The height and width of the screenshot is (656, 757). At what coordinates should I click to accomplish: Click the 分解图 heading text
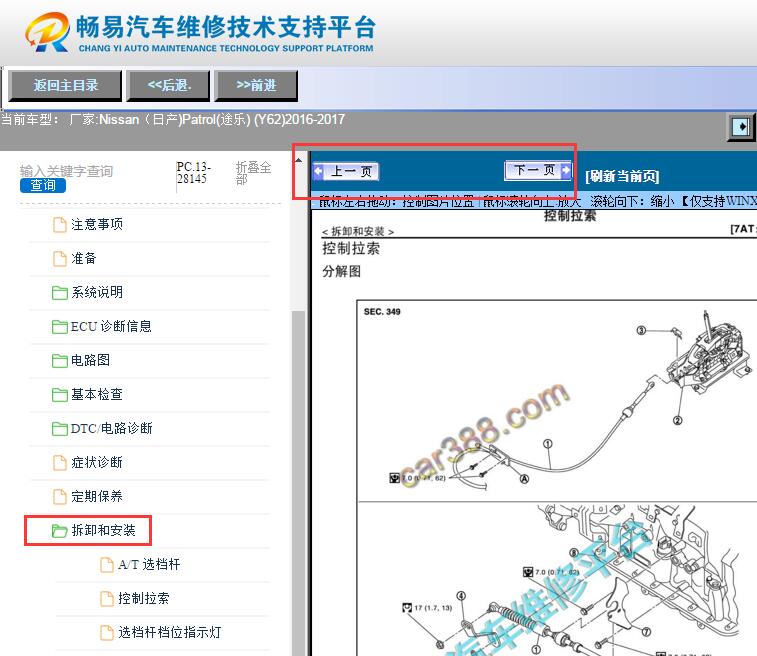click(x=341, y=271)
